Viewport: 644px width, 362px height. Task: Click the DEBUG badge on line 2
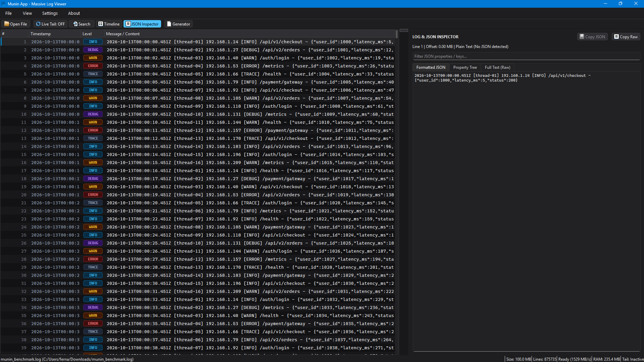pyautogui.click(x=93, y=50)
